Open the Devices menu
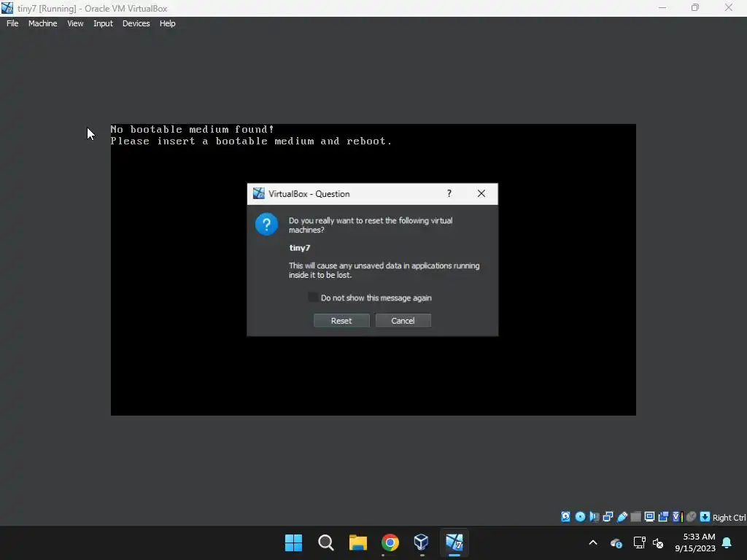 coord(136,23)
